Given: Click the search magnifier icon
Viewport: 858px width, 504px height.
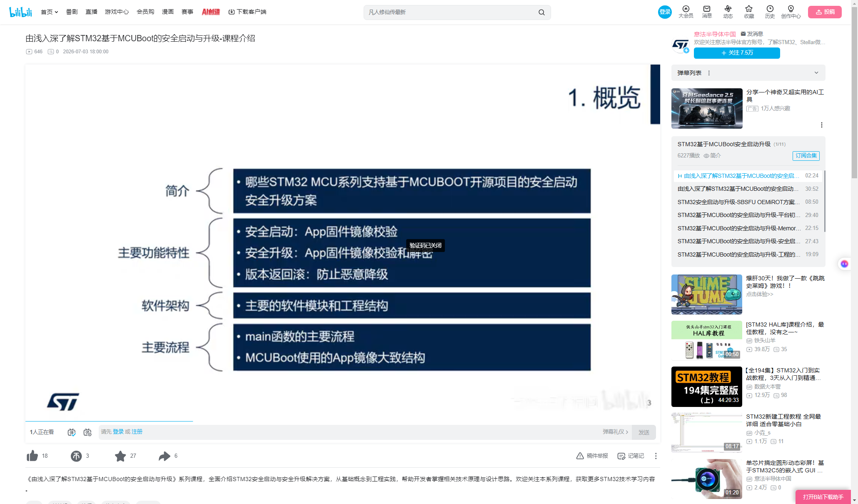Looking at the screenshot, I should click(x=541, y=12).
